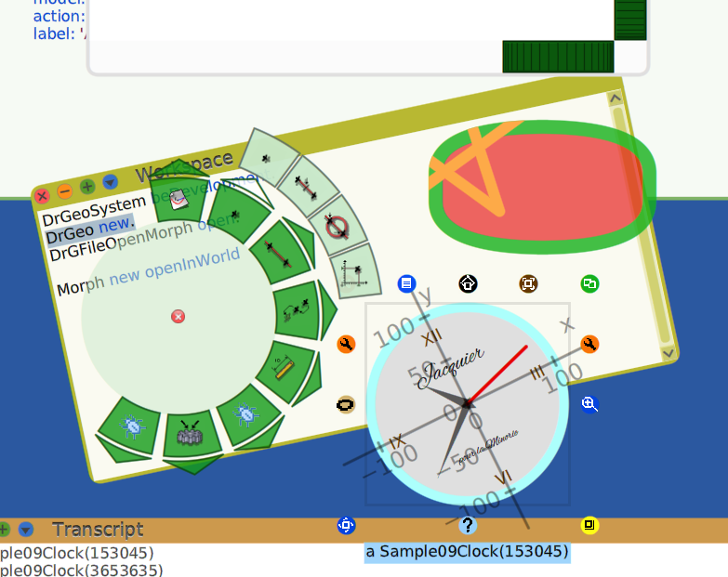Collapse the Workspace window with the orange minus
The image size is (728, 577).
(x=64, y=191)
